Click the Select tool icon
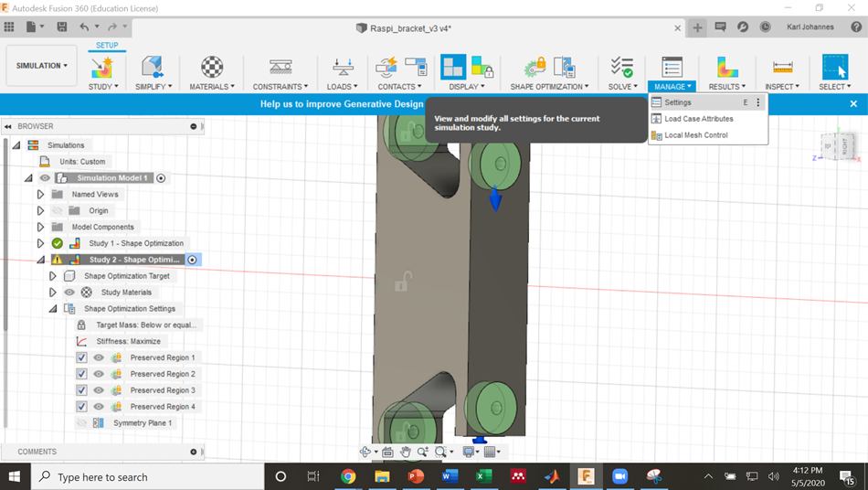The height and width of the screenshot is (490, 868). click(x=835, y=67)
